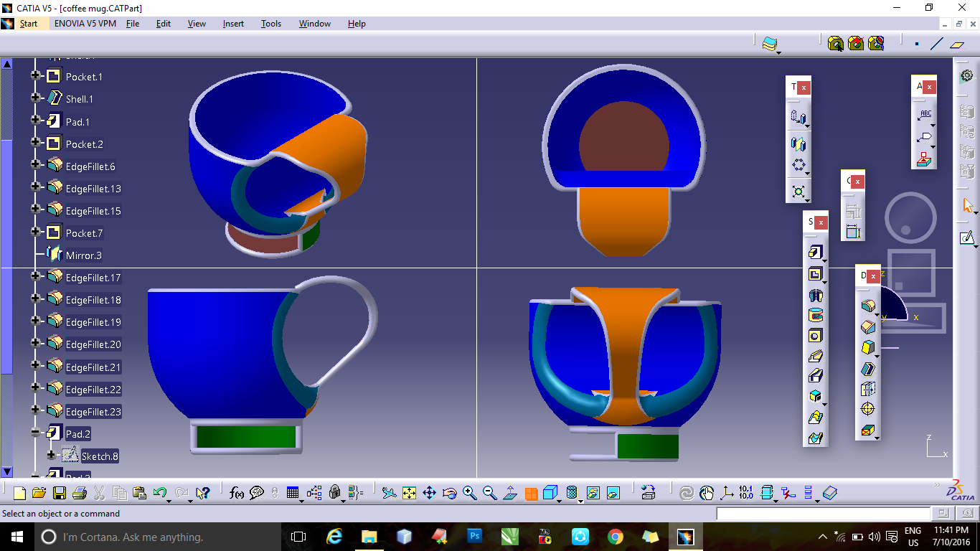Open the Windows Start button

tap(17, 537)
